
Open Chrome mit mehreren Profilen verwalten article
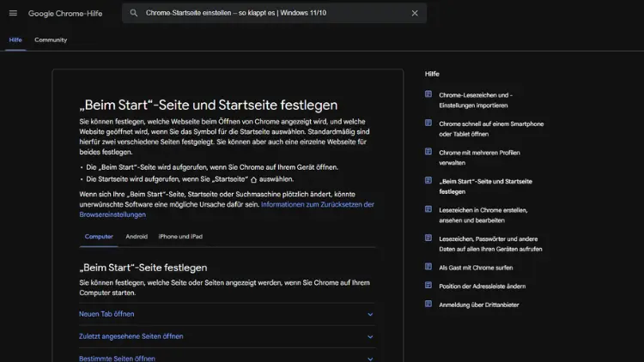pos(479,158)
